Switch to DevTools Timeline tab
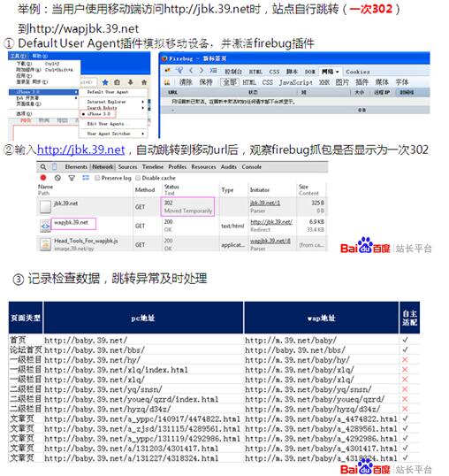This screenshot has height=476, width=449. [x=153, y=166]
